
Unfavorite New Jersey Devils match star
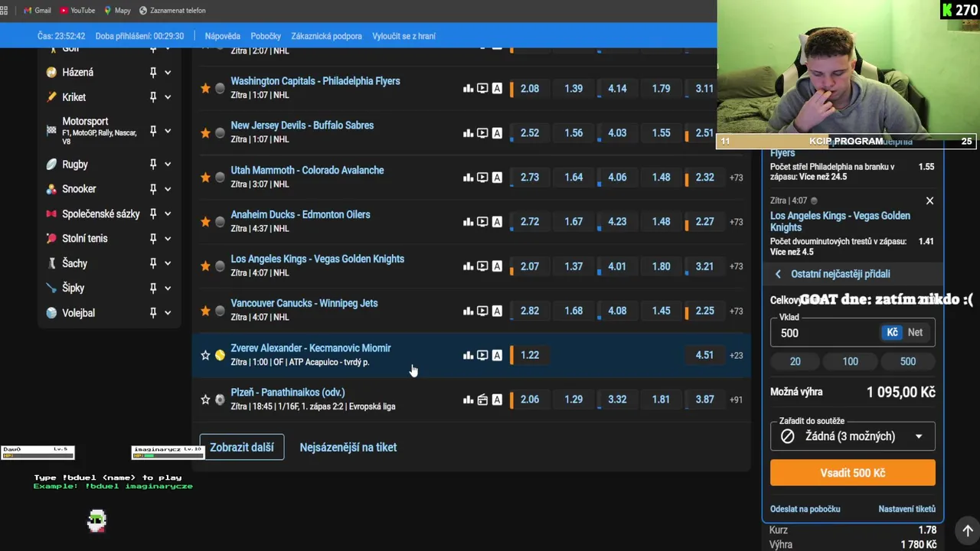(x=205, y=133)
